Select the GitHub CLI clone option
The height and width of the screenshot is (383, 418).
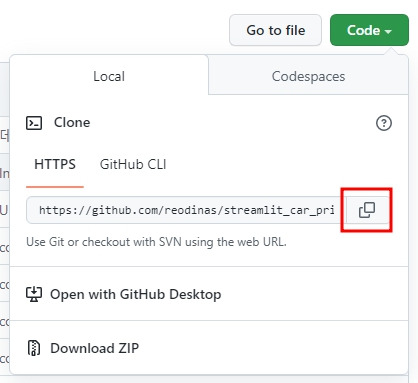click(x=133, y=164)
